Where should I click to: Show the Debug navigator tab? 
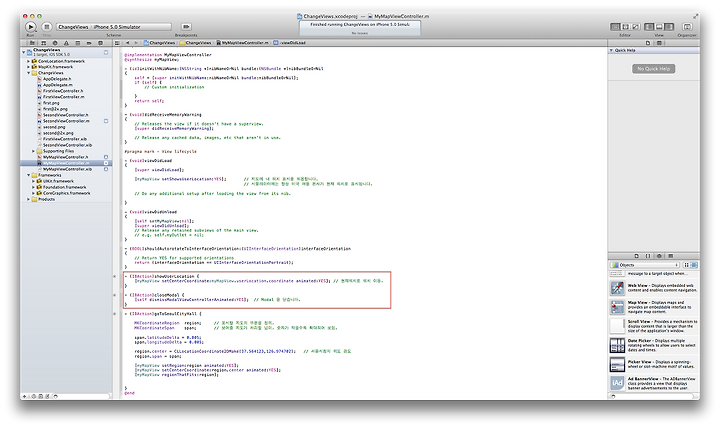coord(78,43)
